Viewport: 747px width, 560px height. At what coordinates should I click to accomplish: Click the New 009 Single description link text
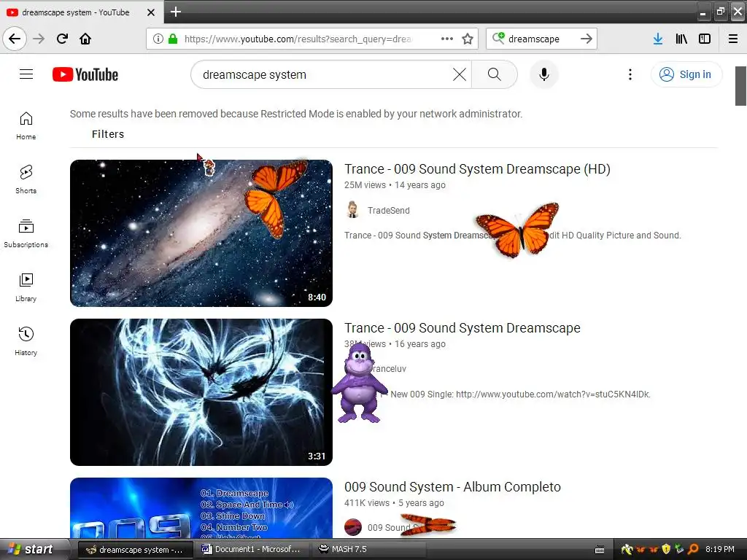520,394
